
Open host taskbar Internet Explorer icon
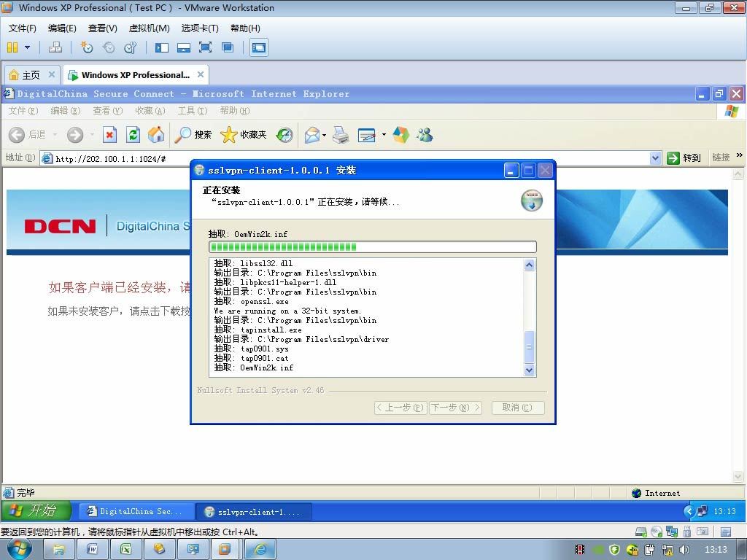coord(260,550)
